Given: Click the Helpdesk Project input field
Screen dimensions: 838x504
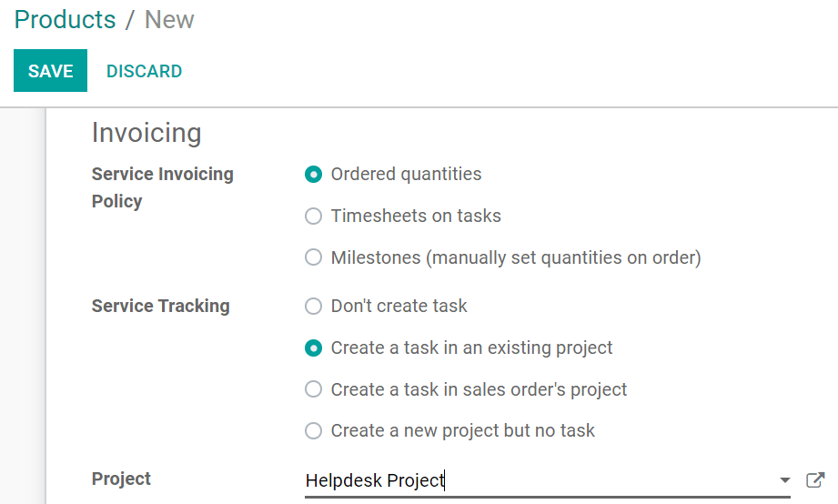Looking at the screenshot, I should (537, 480).
